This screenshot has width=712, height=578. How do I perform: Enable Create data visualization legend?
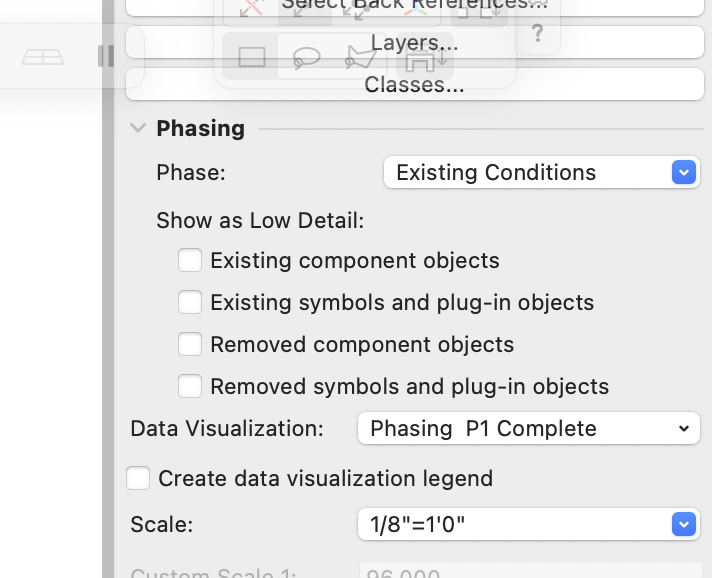point(138,479)
